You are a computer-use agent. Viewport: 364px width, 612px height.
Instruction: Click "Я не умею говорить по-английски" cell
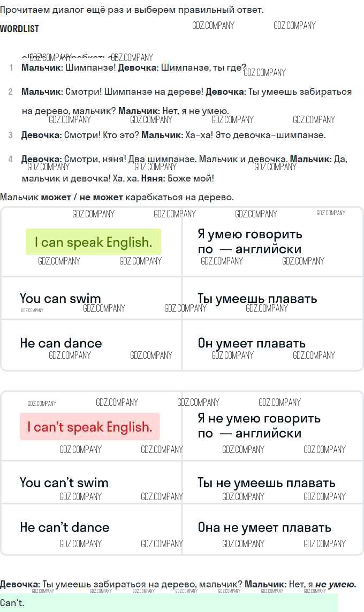[259, 426]
